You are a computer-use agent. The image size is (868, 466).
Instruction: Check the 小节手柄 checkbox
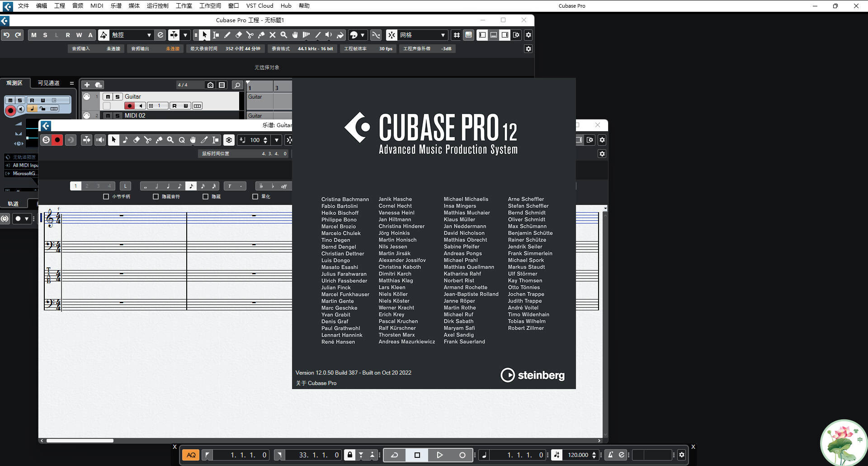[106, 196]
